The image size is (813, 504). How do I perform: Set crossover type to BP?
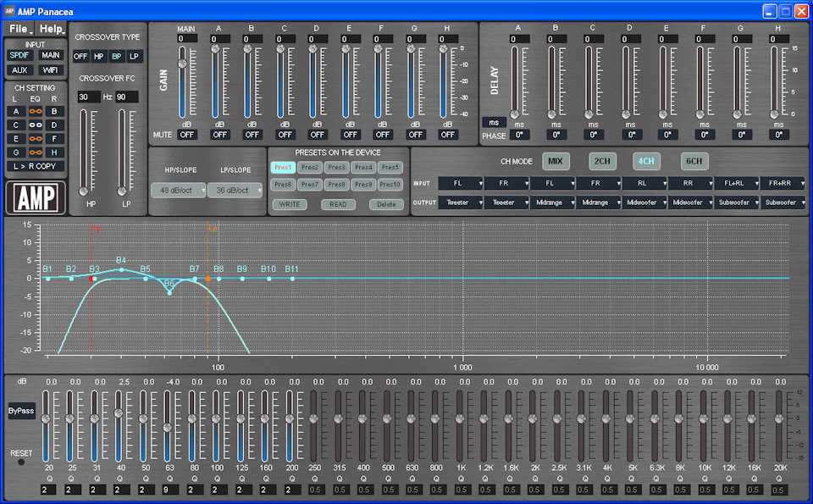117,57
